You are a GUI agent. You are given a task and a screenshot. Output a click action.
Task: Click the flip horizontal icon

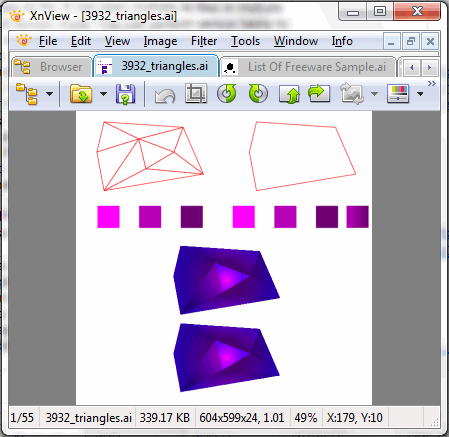[319, 93]
